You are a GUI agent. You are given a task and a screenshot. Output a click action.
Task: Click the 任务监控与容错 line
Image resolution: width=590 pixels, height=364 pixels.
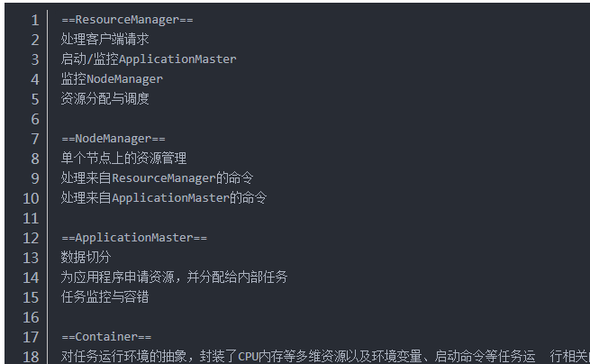(x=105, y=297)
